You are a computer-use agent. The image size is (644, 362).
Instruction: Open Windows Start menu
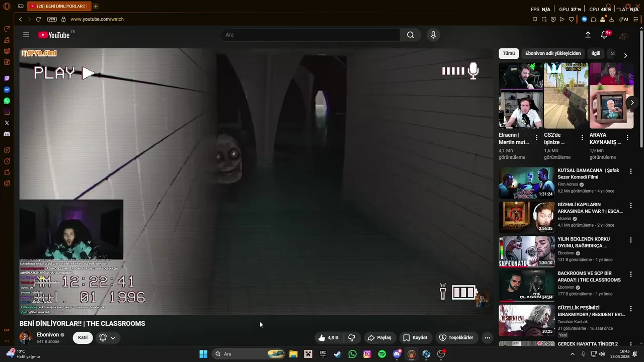pos(203,354)
